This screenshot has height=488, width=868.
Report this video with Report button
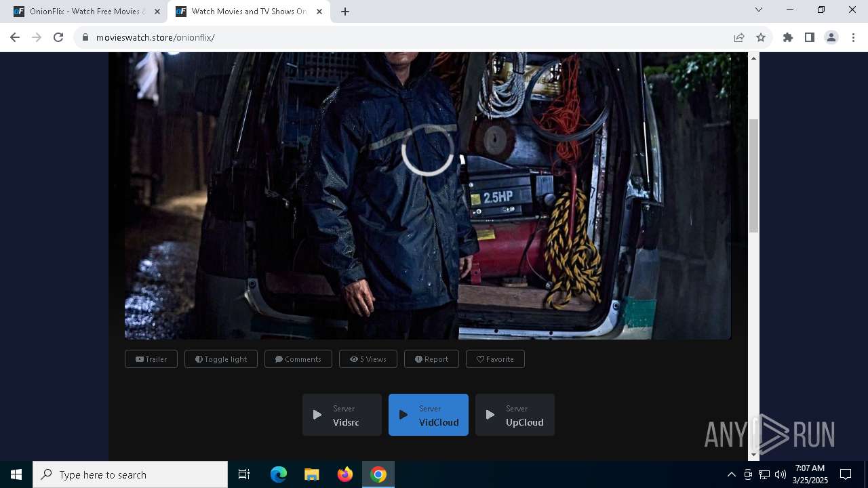click(431, 359)
